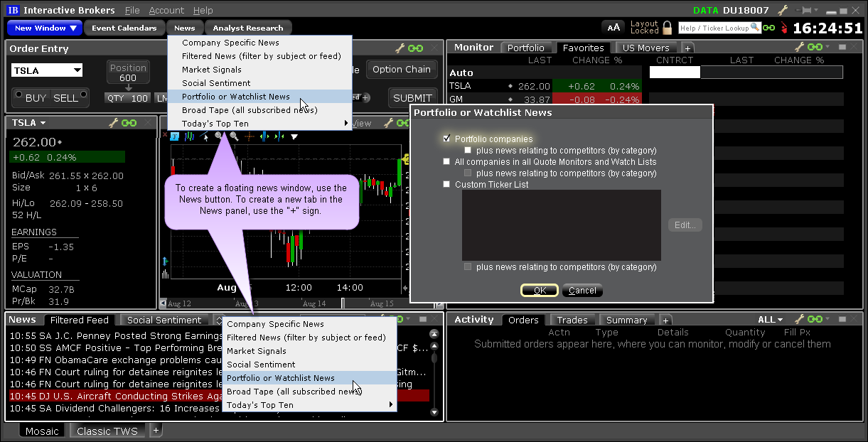868x442 pixels.
Task: Open Monitor panel wrench configuration icon
Action: coord(800,47)
